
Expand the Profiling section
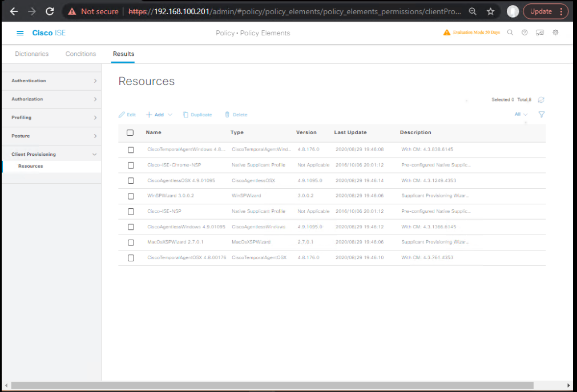tap(51, 118)
